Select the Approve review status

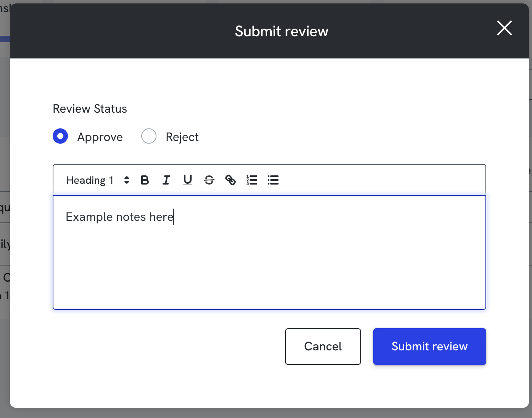[x=60, y=136]
